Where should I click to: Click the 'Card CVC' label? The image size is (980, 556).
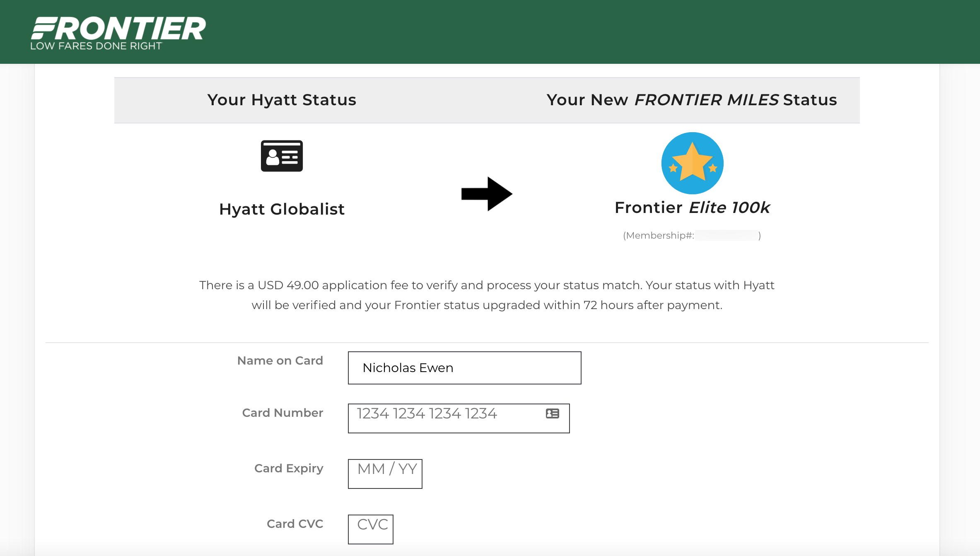click(x=295, y=524)
